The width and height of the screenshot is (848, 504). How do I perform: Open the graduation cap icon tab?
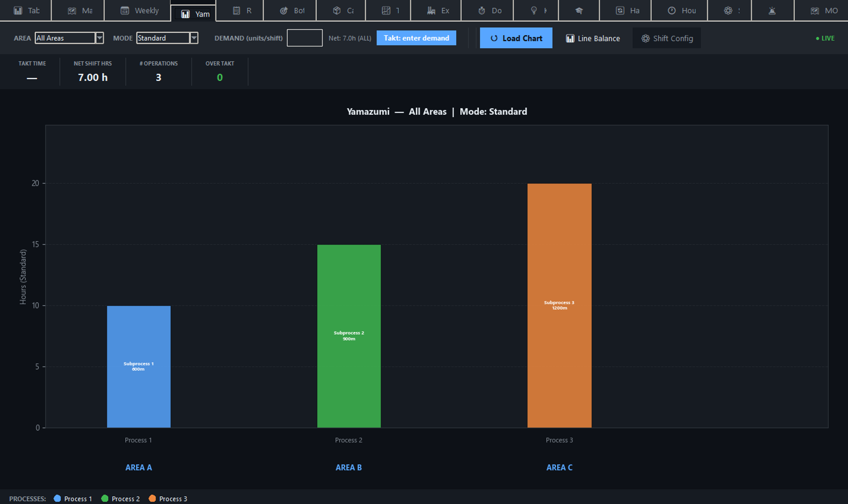[579, 10]
